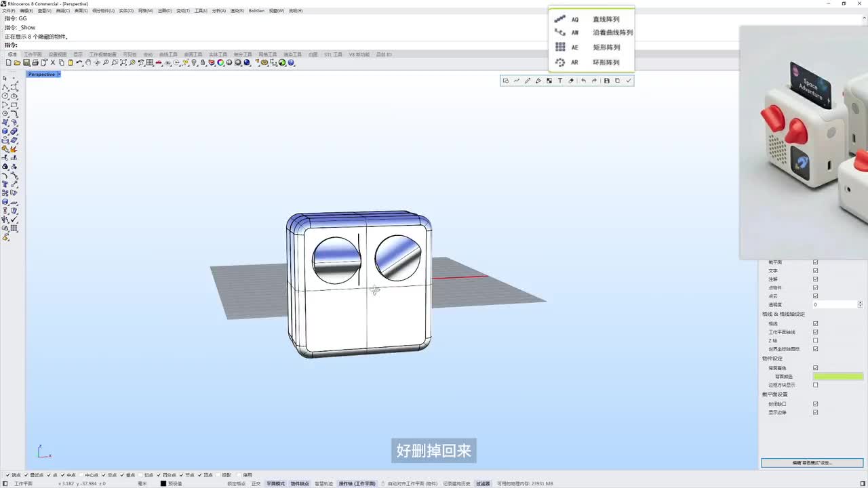Click the save icon in the annotation toolbar
Viewport: 868px width, 488px height.
[607, 81]
